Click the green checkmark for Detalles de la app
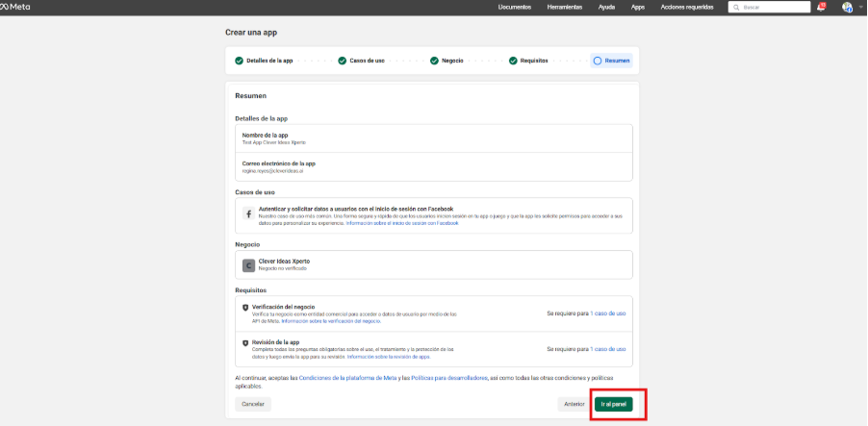Screen dimensions: 868x426 (x=240, y=61)
